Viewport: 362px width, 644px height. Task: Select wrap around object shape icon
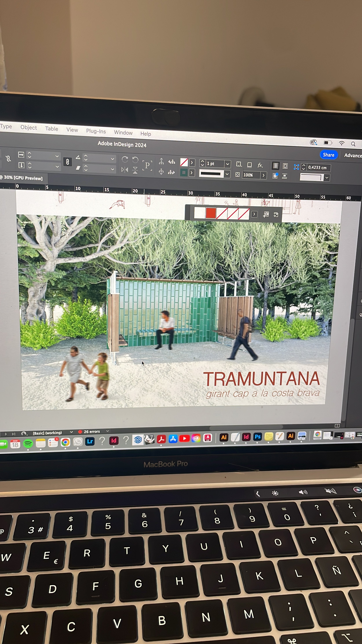(275, 176)
